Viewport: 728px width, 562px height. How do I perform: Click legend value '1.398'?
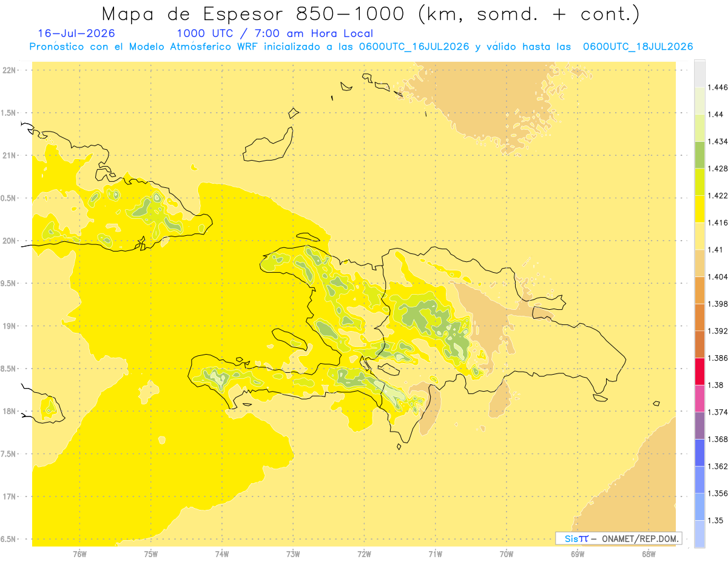[718, 304]
